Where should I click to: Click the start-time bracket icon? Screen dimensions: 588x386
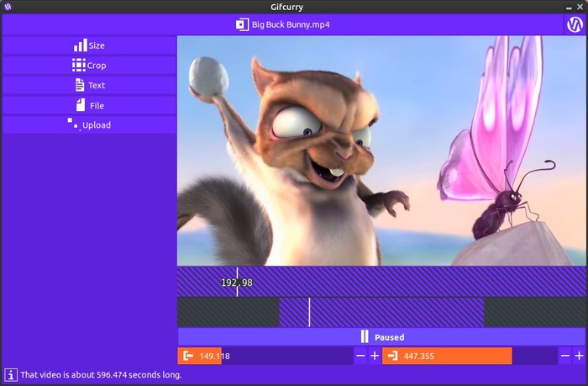click(188, 356)
